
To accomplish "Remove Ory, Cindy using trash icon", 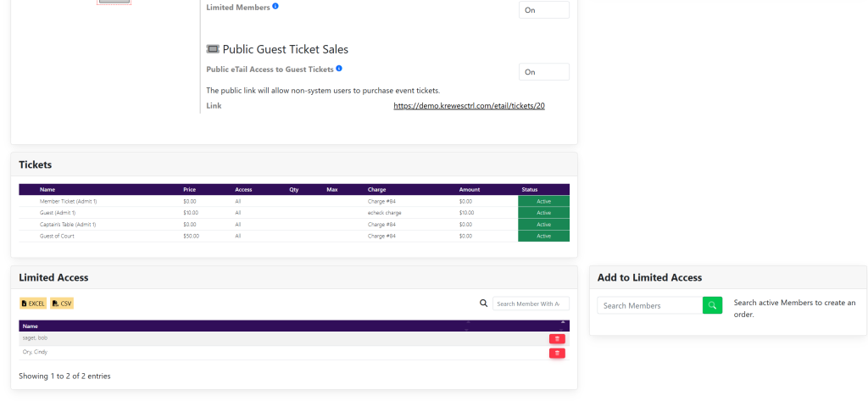I will (x=557, y=353).
